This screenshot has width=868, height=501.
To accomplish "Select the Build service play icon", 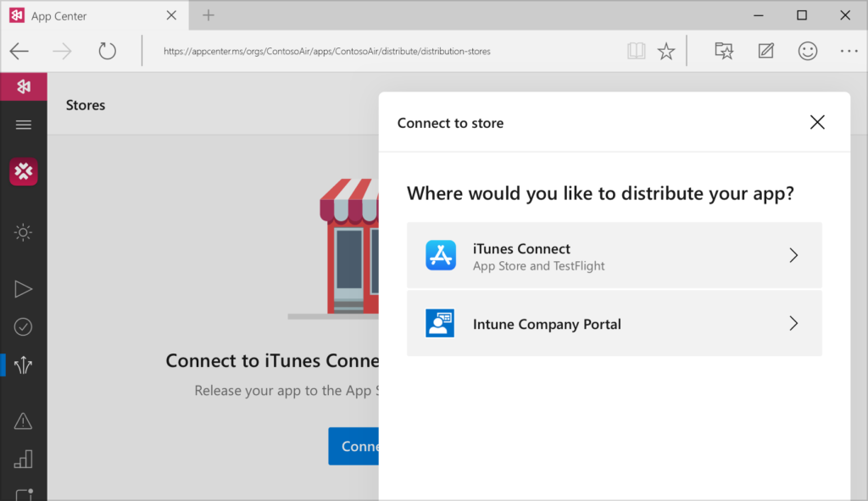I will tap(23, 288).
